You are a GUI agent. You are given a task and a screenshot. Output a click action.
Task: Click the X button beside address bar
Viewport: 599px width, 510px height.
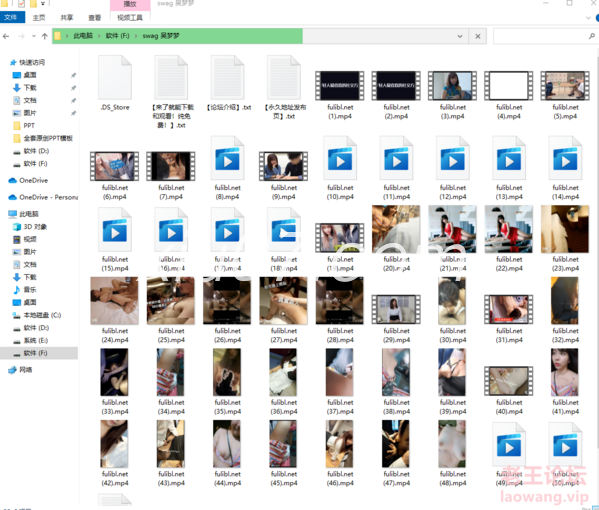[x=478, y=36]
